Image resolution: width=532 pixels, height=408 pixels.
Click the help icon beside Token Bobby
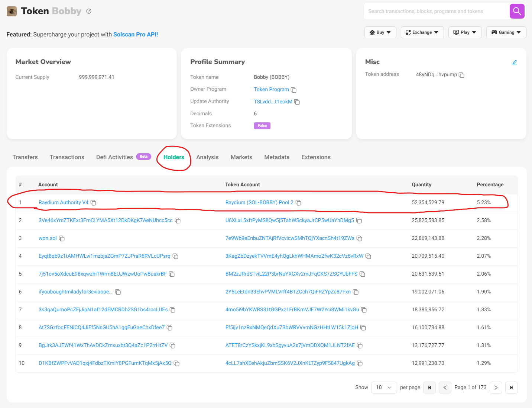[89, 11]
